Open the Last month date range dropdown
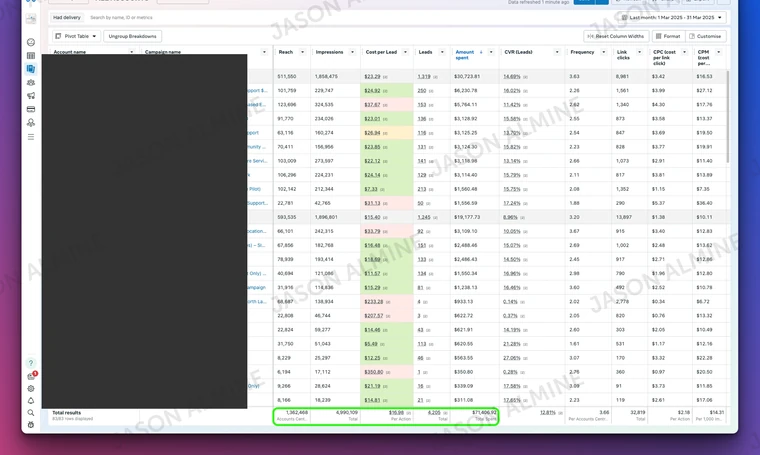 pyautogui.click(x=674, y=17)
